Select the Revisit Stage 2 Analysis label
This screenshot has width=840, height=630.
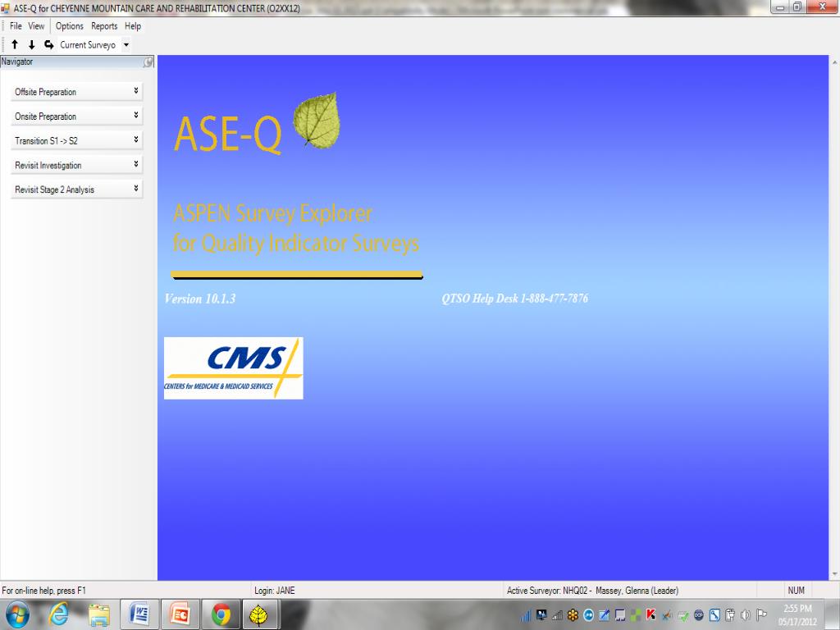55,189
